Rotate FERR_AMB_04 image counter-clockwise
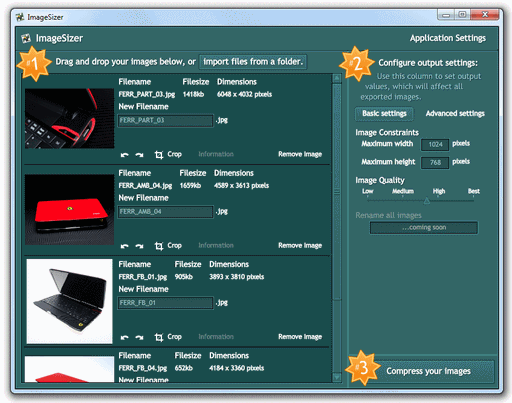 pyautogui.click(x=125, y=246)
